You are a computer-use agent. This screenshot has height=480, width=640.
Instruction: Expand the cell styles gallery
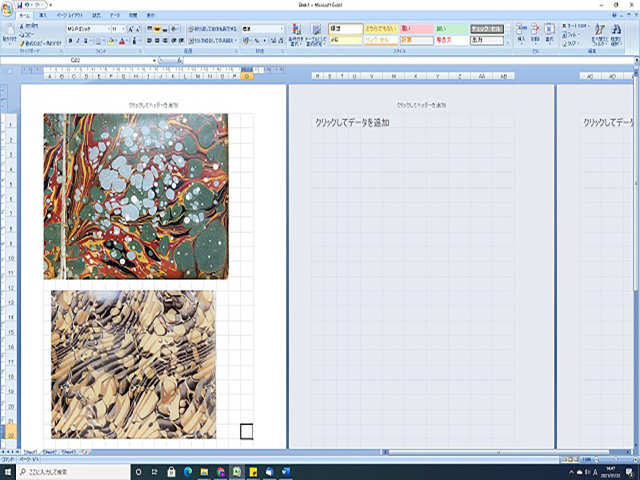click(508, 42)
